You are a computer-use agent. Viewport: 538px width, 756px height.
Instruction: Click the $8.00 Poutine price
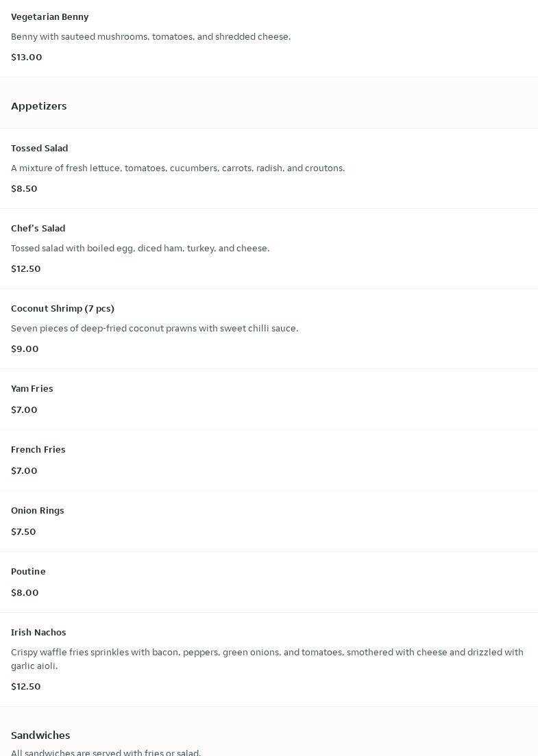[25, 592]
